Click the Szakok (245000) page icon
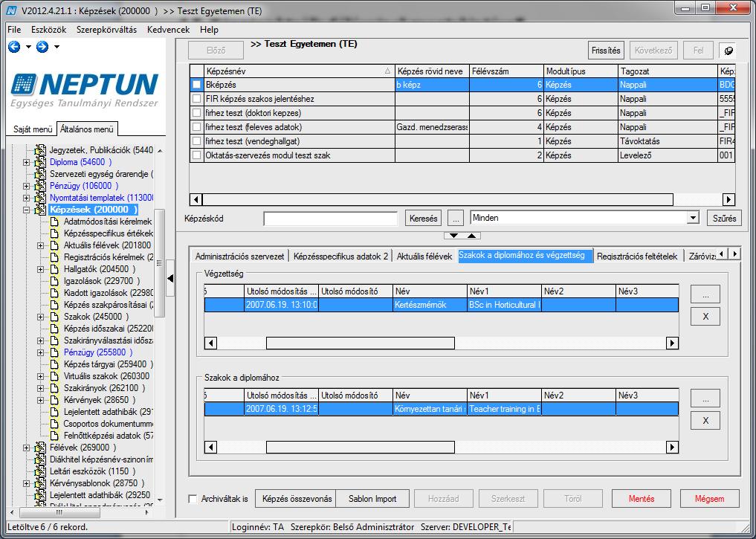 tap(54, 317)
